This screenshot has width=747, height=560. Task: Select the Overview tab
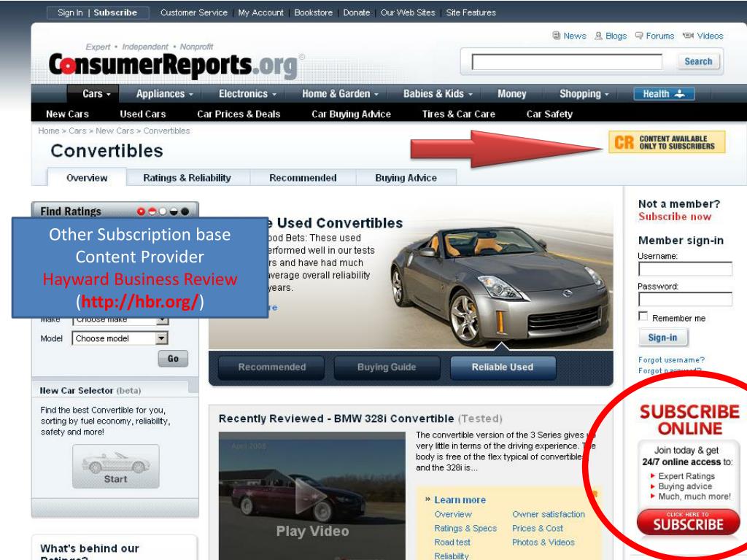(x=87, y=178)
